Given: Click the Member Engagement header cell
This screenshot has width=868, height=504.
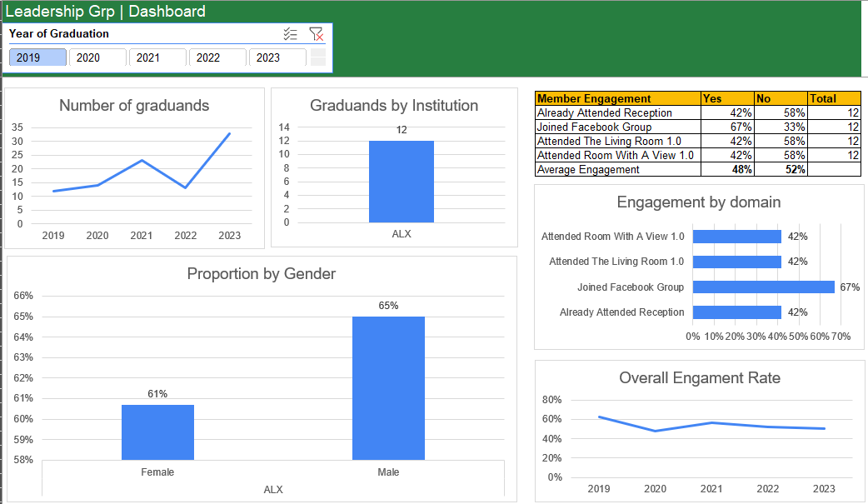Looking at the screenshot, I should coord(617,98).
